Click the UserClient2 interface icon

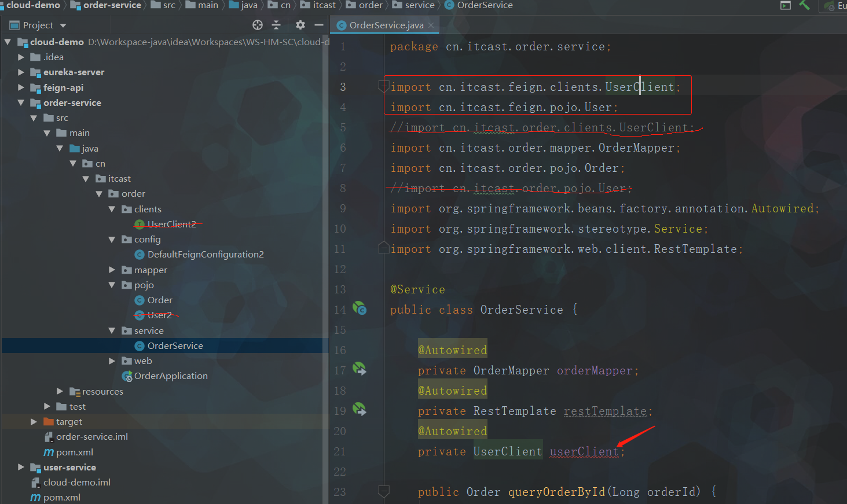[x=140, y=225]
